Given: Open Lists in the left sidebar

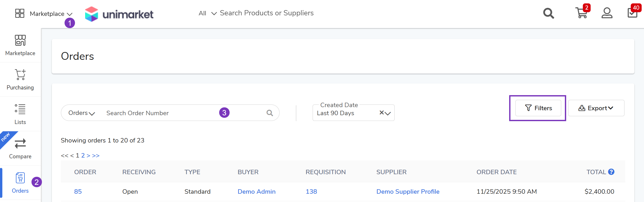Looking at the screenshot, I should point(20,114).
